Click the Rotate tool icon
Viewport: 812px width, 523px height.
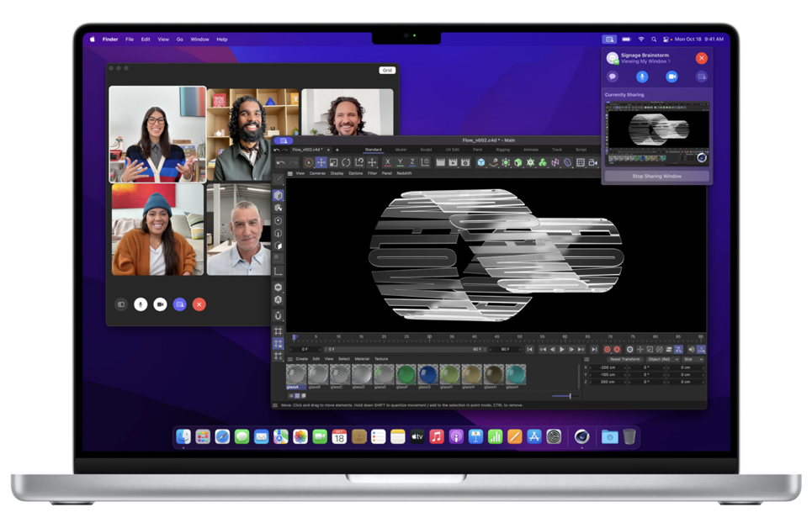point(346,162)
